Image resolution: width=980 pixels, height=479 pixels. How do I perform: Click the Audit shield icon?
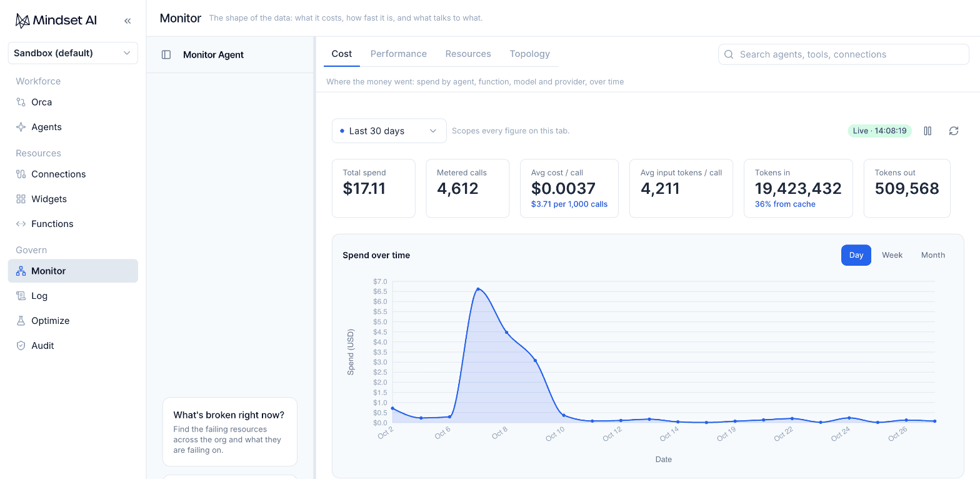[x=21, y=345]
